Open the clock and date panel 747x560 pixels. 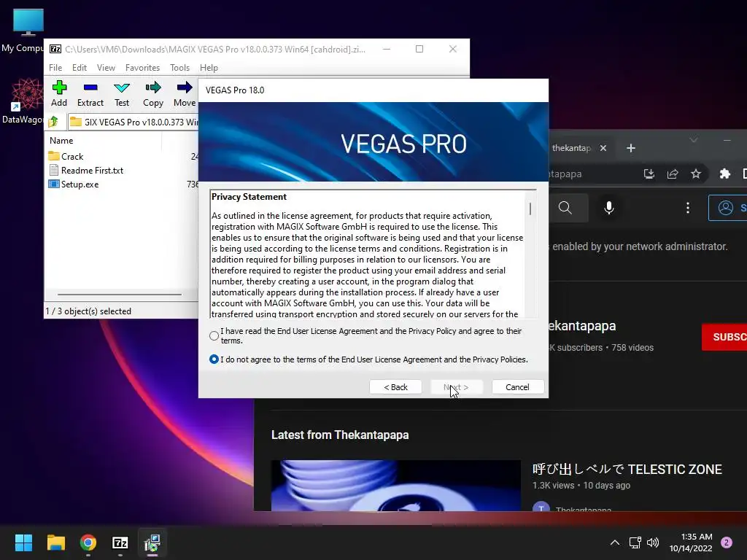(x=690, y=542)
